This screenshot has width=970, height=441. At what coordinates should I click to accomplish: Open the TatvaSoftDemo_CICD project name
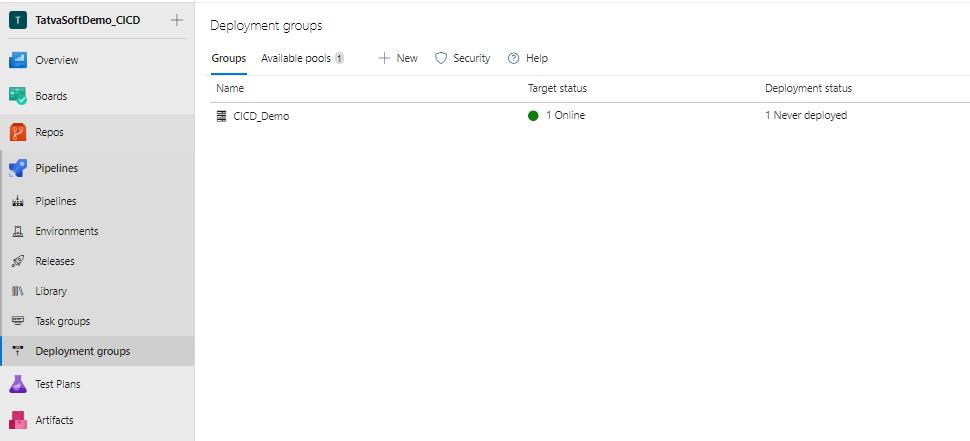pyautogui.click(x=88, y=20)
